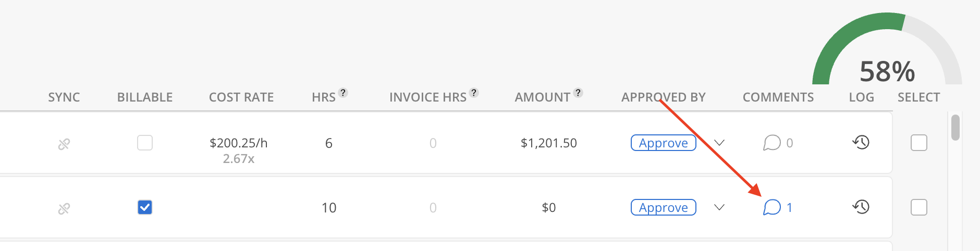Click sync link icon on second row
Screen dimensions: 980x251
point(64,208)
